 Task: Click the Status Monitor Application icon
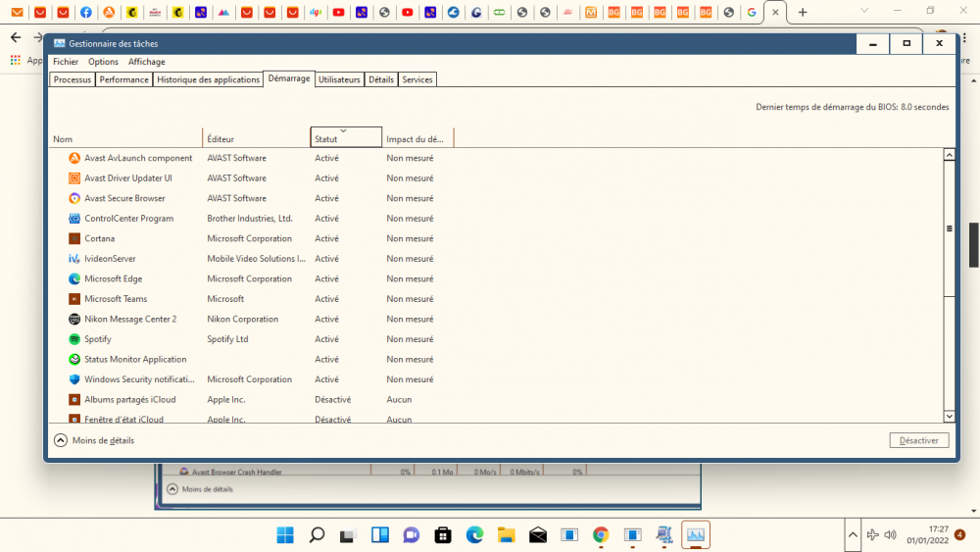tap(74, 359)
